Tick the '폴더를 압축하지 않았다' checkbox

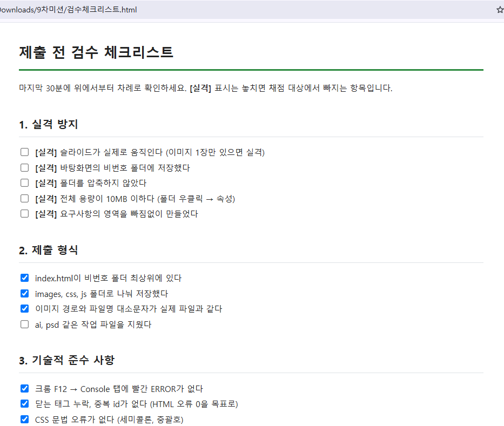click(x=24, y=183)
